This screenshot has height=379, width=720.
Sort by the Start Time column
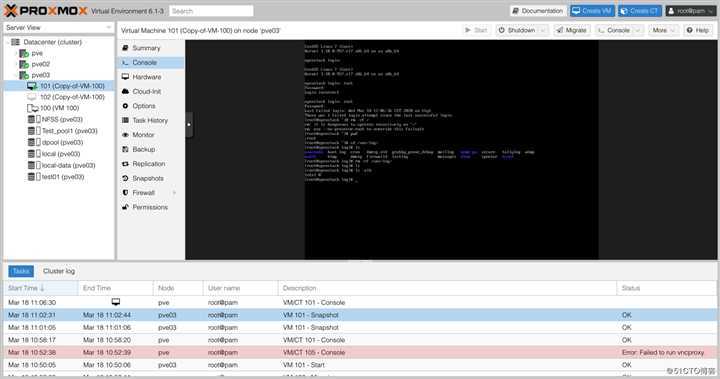pos(41,288)
